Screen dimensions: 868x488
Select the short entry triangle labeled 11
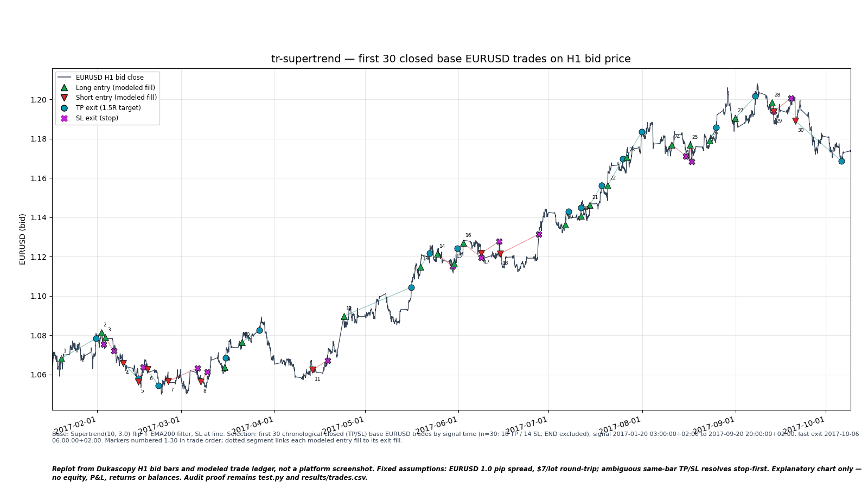coord(312,370)
